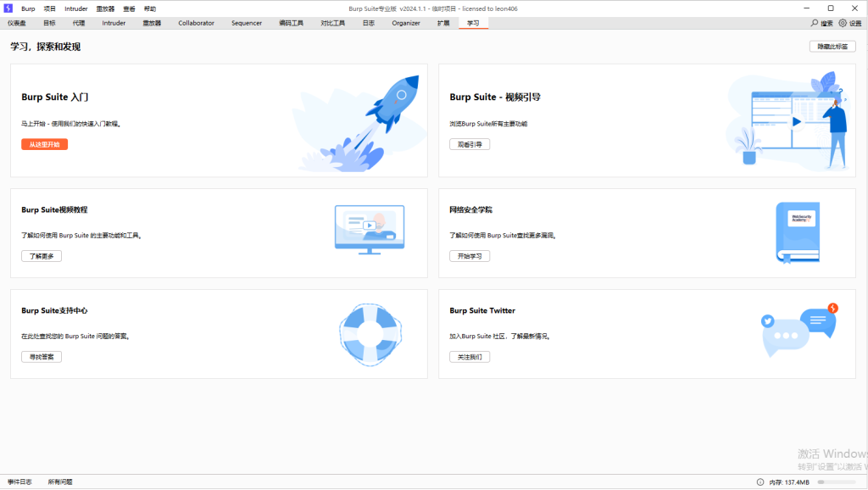The image size is (868, 490).
Task: Click the video tutorial monitor illustration
Action: pyautogui.click(x=369, y=227)
